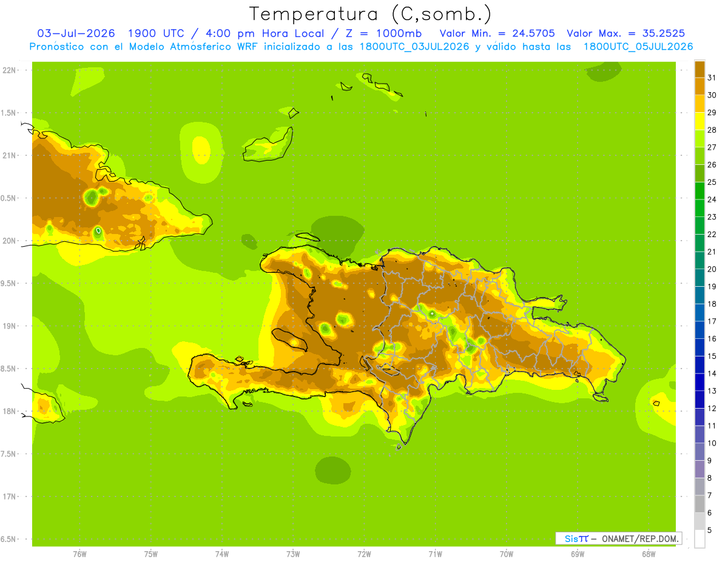Click legend value 31
The image size is (728, 562).
(712, 78)
